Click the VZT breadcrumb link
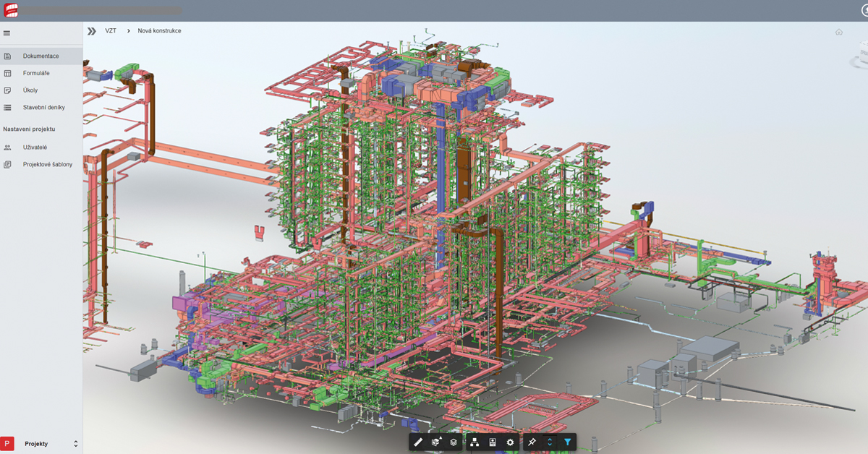 point(111,31)
